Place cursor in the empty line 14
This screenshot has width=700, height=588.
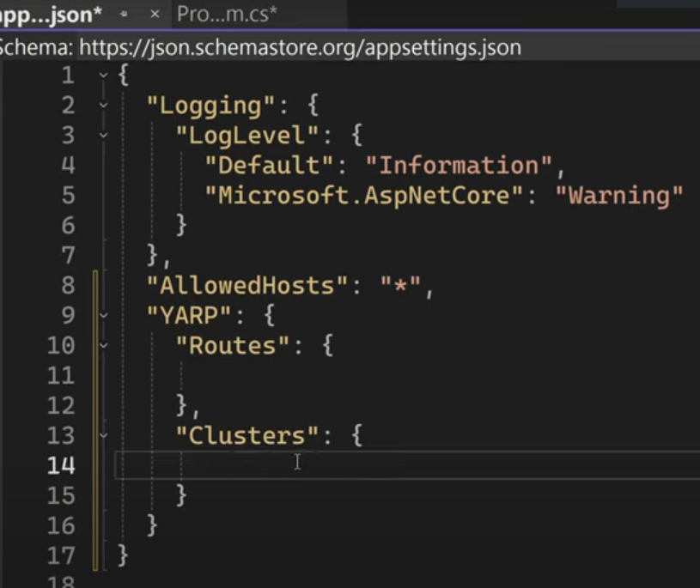[x=407, y=465]
